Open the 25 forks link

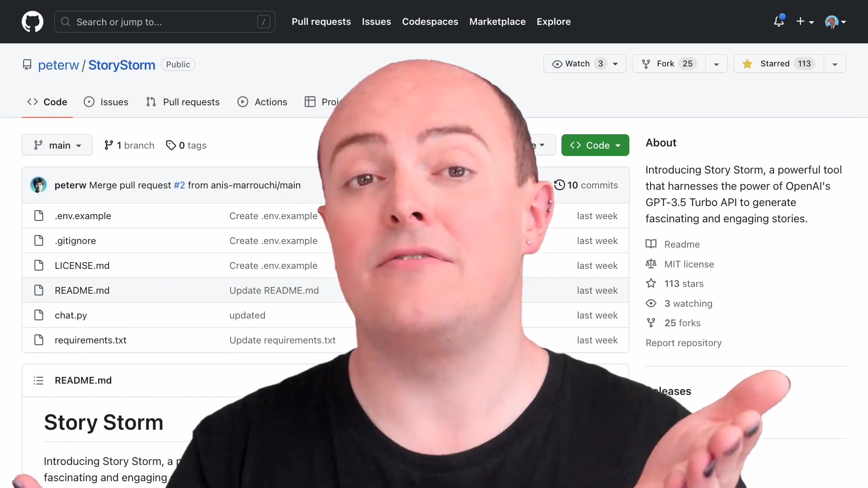682,323
